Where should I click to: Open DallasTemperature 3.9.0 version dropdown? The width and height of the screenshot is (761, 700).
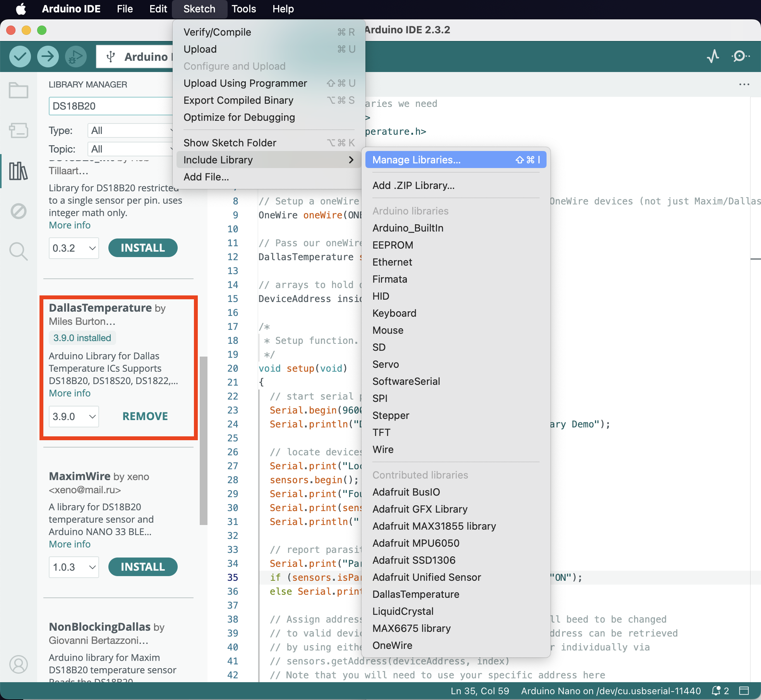point(74,416)
